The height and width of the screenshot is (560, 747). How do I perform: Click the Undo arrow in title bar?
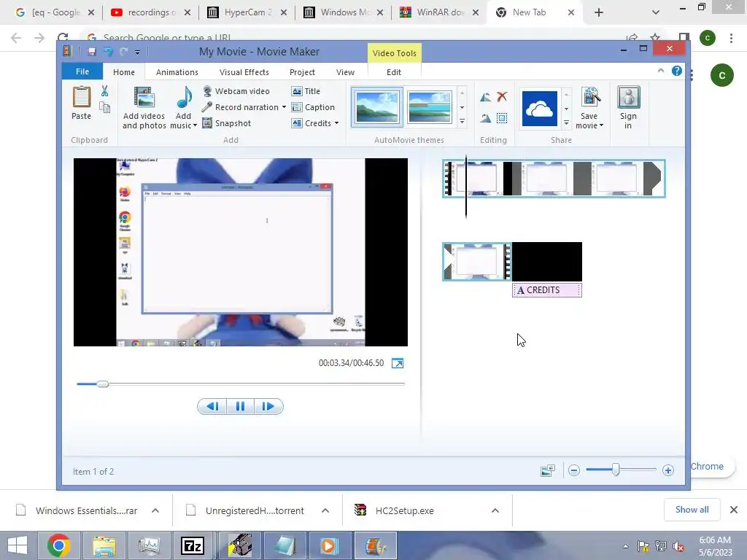[109, 52]
